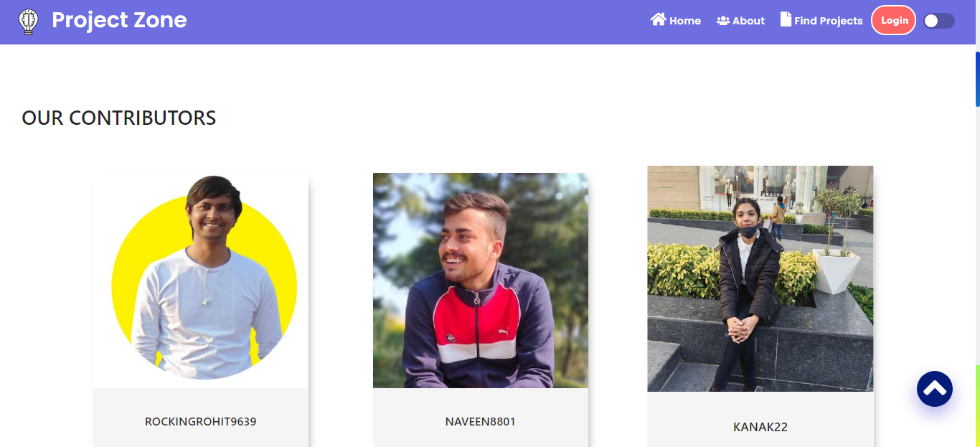This screenshot has height=447, width=980.
Task: Go to Find Projects page
Action: point(821,20)
